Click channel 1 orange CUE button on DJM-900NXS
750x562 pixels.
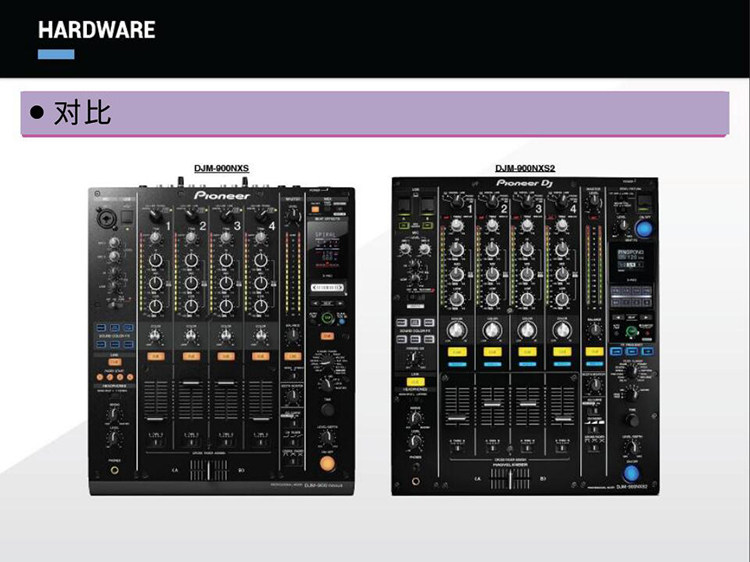click(155, 356)
